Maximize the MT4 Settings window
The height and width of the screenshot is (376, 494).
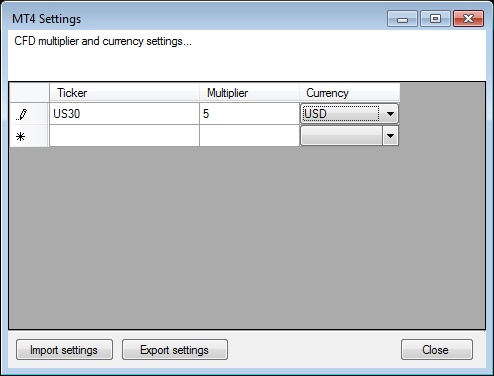point(435,19)
